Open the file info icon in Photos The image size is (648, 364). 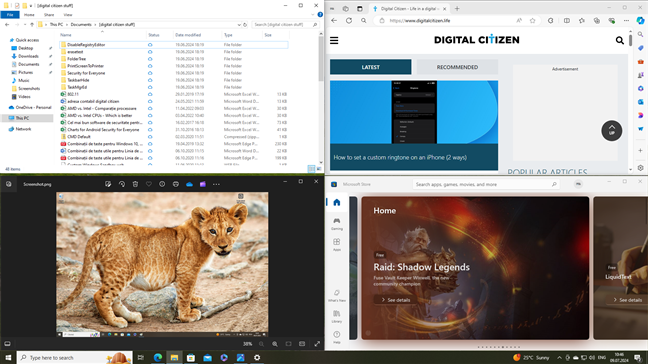(162, 184)
